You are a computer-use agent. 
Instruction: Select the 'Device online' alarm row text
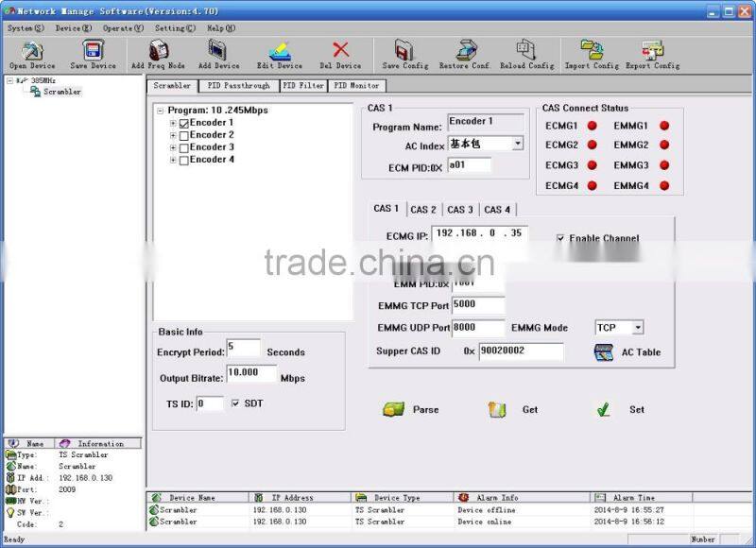(x=484, y=522)
